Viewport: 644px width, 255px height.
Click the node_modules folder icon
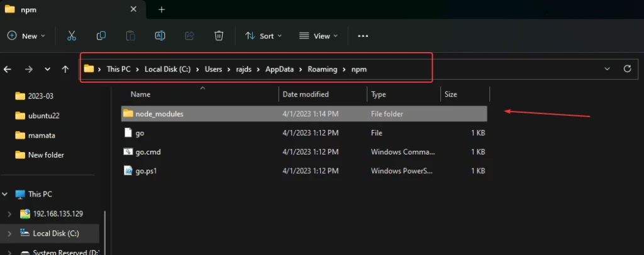(x=128, y=114)
